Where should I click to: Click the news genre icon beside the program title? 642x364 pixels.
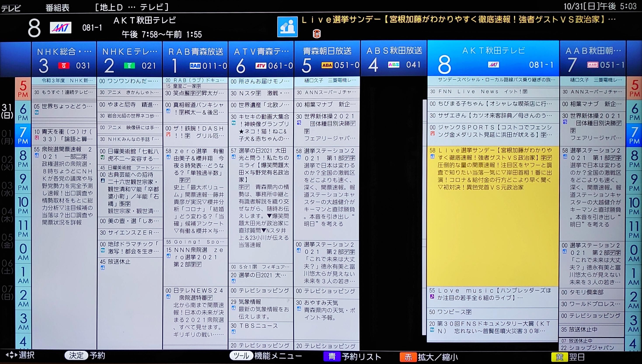tap(287, 27)
